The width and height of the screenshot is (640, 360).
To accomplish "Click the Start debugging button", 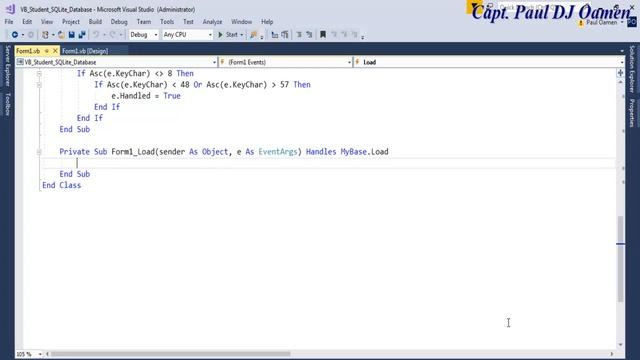I will (228, 35).
